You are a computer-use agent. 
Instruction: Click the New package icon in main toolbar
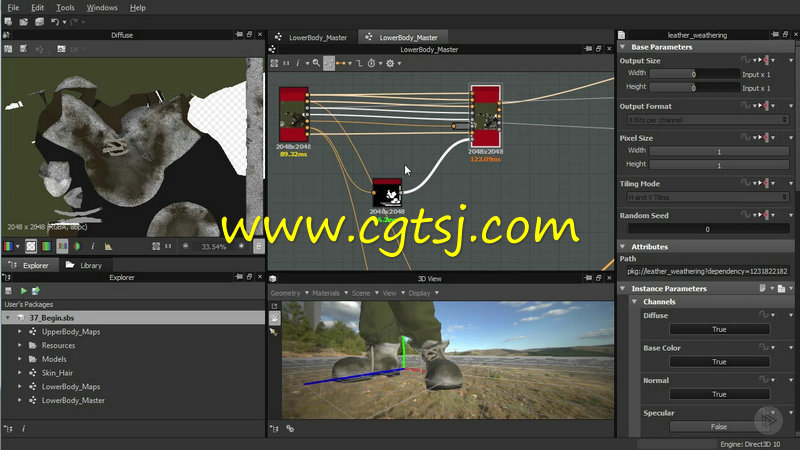[8, 22]
